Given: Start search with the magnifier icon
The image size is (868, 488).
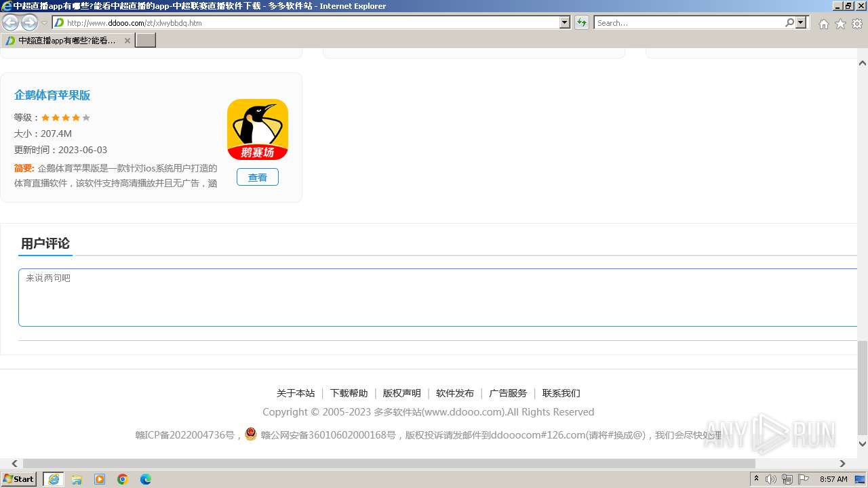Looking at the screenshot, I should click(x=789, y=23).
